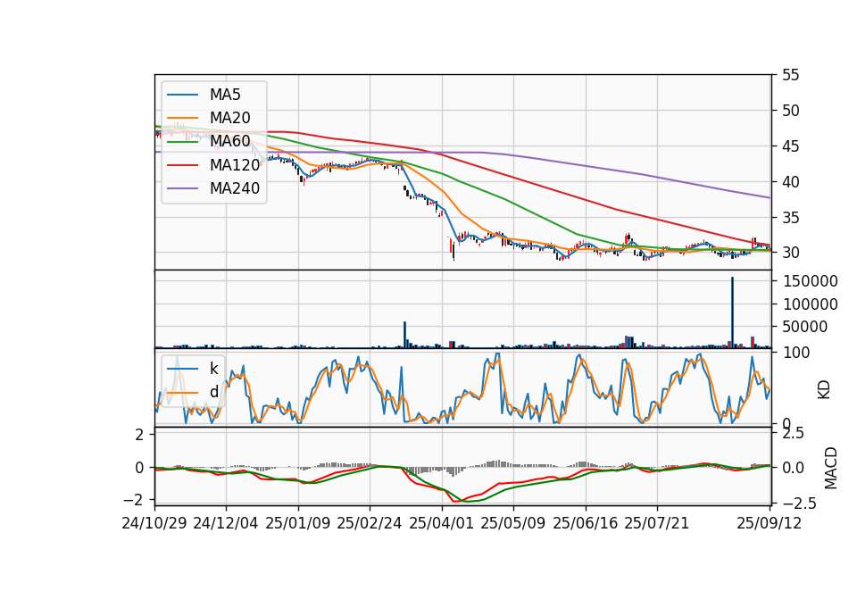857x616 pixels.
Task: Click the k legend entry in KD panel
Action: point(213,369)
